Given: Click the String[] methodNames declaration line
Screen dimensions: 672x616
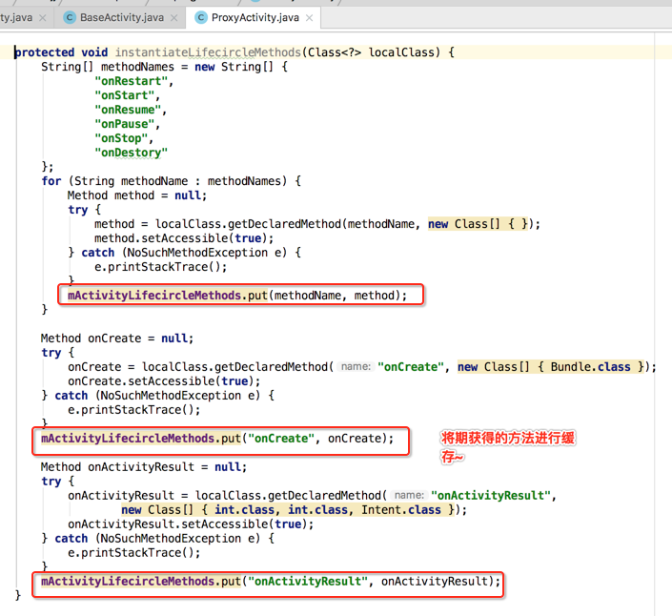Looking at the screenshot, I should (x=165, y=67).
